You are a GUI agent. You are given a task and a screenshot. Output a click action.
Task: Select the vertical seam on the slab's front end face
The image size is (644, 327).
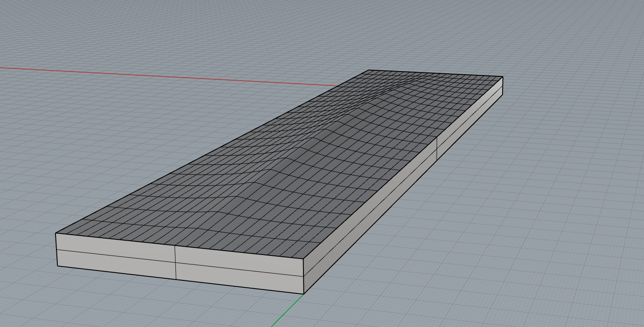coord(175,262)
